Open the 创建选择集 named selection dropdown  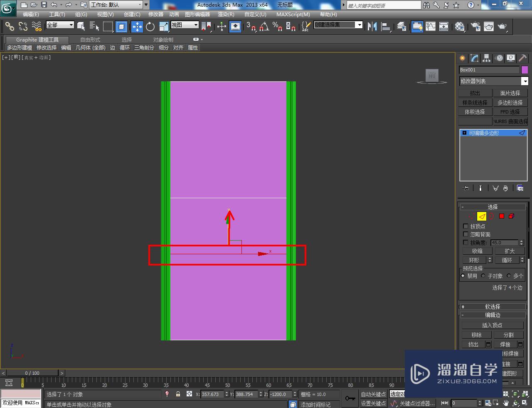(x=338, y=25)
